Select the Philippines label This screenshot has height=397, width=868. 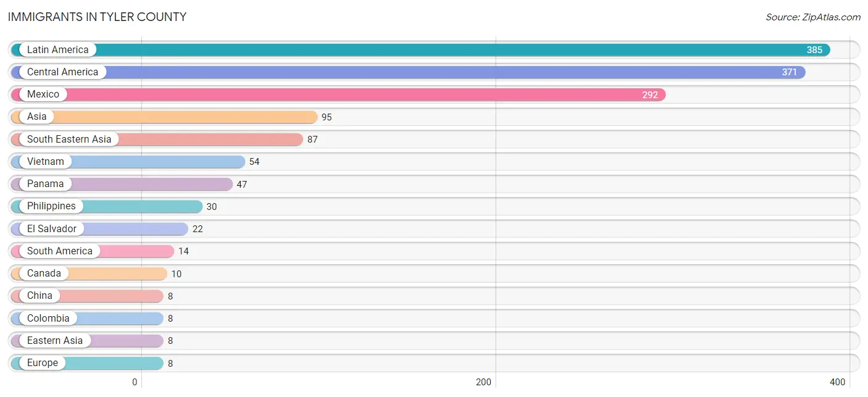click(x=51, y=206)
